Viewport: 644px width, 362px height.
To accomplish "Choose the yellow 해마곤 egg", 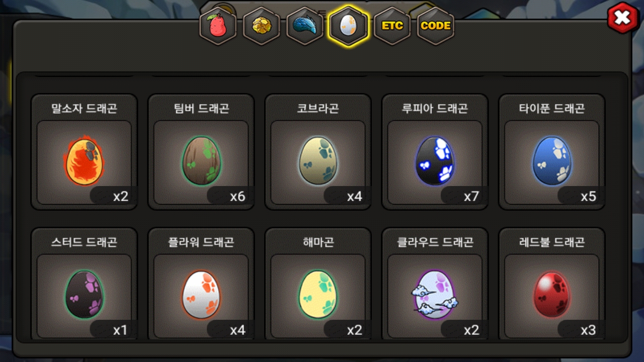I will (318, 295).
